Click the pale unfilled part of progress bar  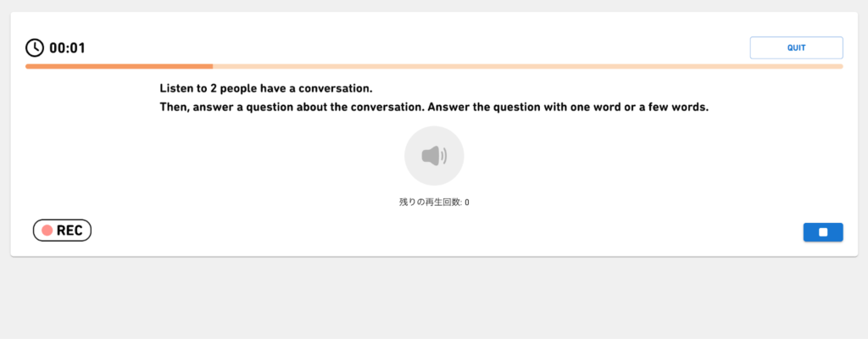point(526,66)
